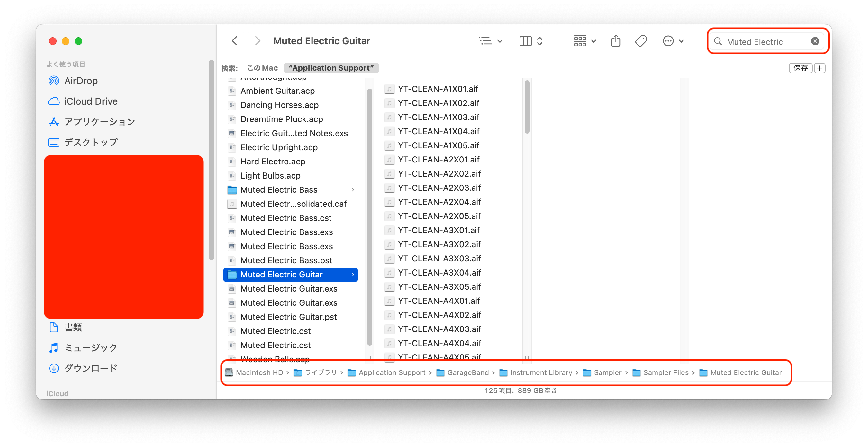Click the back navigation arrow
Screen dimensions: 868x447
[x=235, y=41]
